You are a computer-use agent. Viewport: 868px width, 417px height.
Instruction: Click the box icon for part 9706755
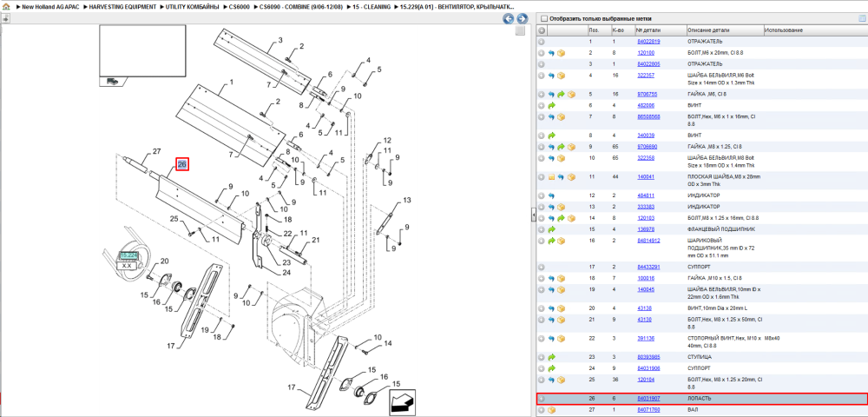[x=571, y=94]
